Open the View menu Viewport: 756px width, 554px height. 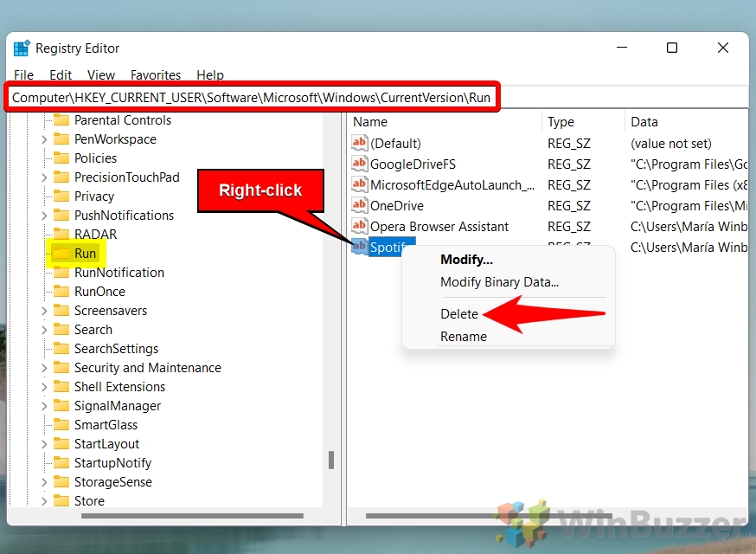(100, 74)
